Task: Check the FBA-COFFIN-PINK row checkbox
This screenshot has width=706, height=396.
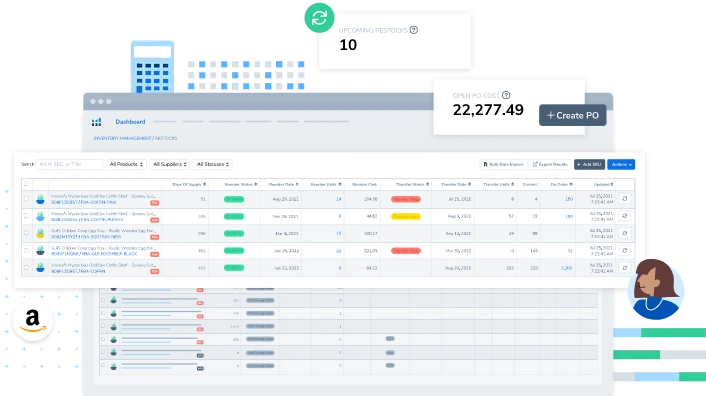Action: point(26,198)
